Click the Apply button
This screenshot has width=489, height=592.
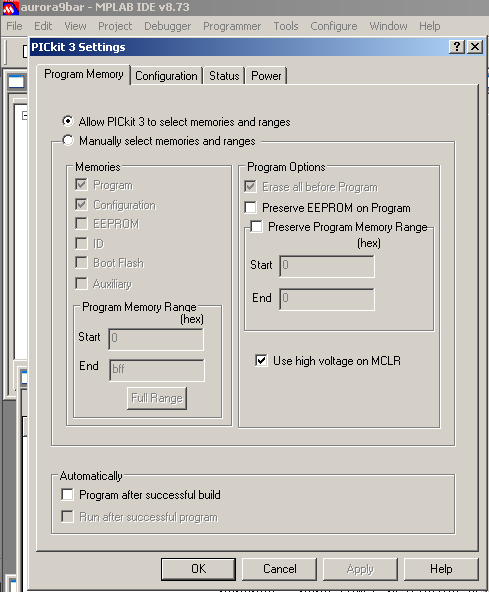coord(360,569)
